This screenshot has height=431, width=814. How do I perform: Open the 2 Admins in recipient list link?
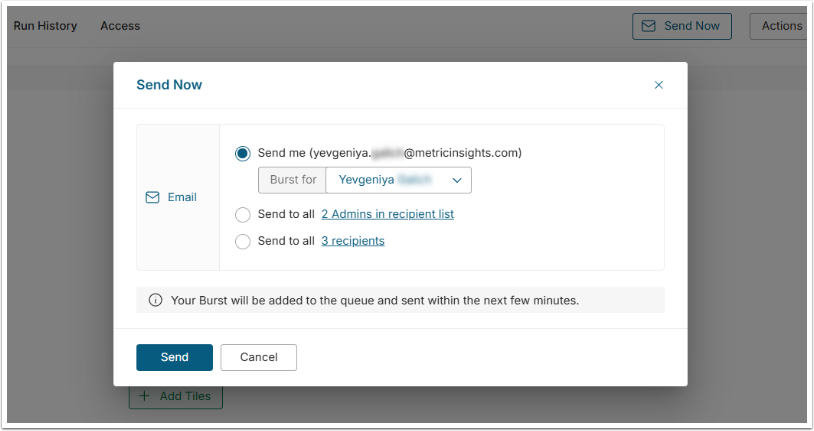(x=387, y=214)
